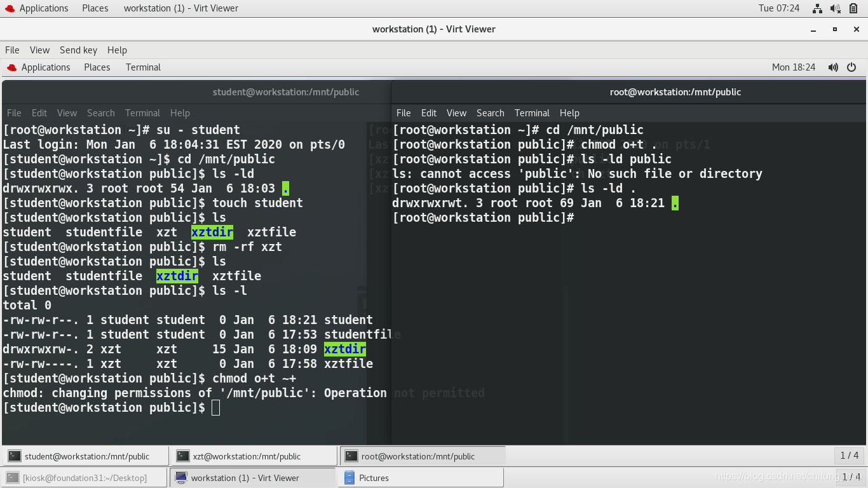The width and height of the screenshot is (868, 488).
Task: Click the guest volume speaker icon
Action: coord(833,67)
